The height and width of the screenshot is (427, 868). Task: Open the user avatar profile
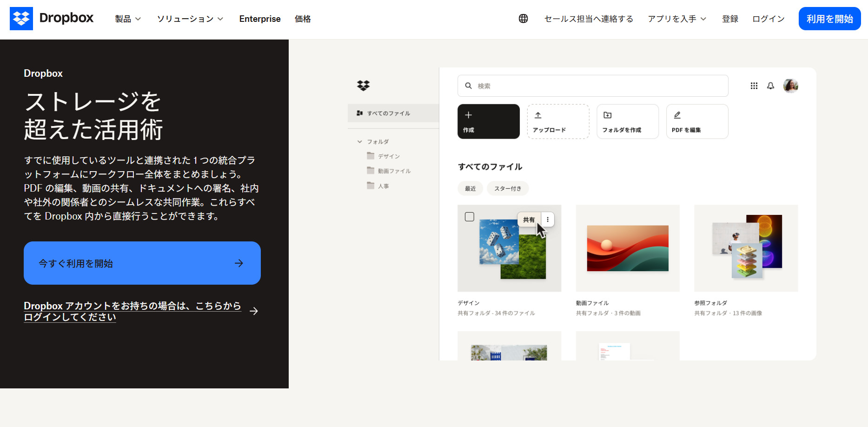point(791,86)
